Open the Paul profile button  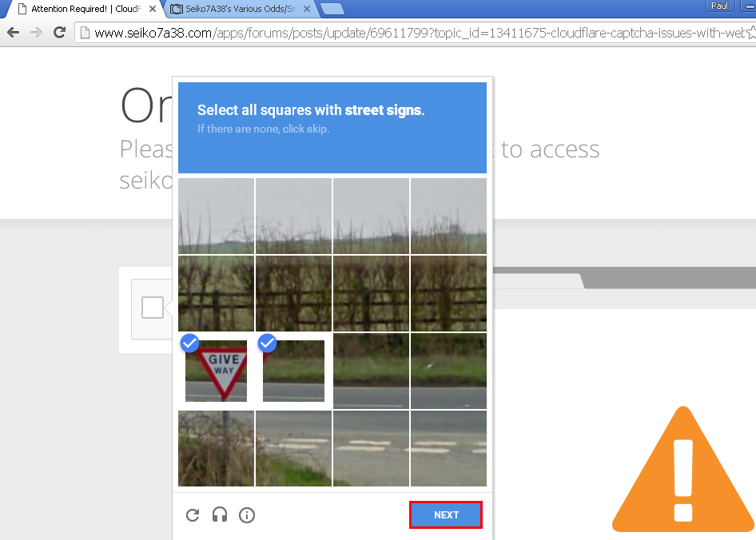pos(720,6)
